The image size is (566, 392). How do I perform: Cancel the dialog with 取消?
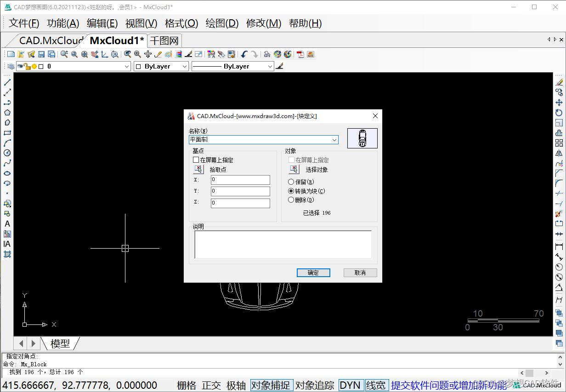[360, 273]
